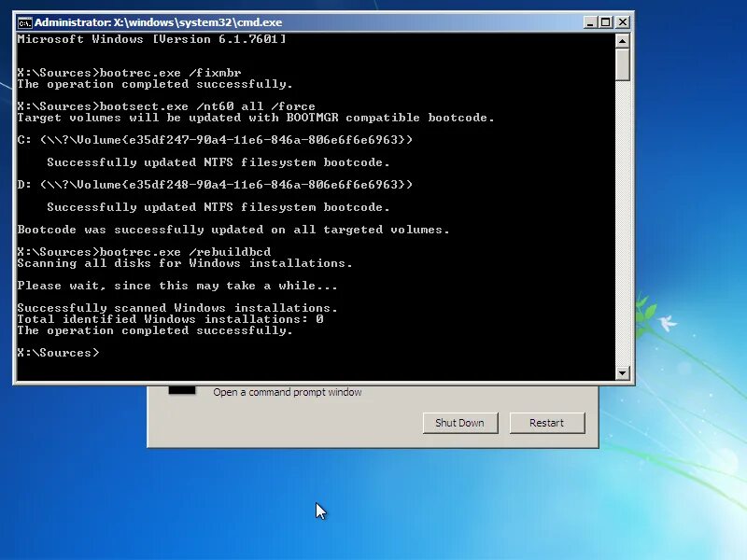Click the D: volume GUID line

[215, 185]
